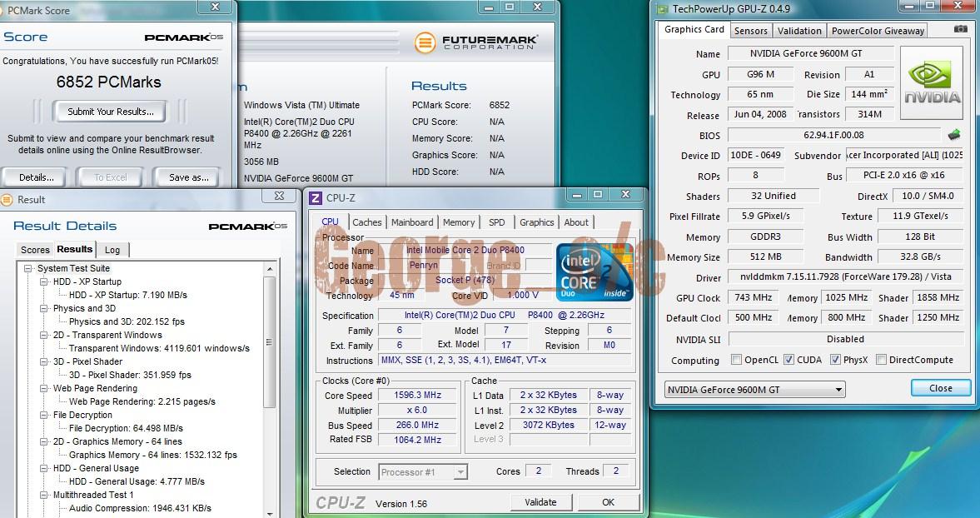Close the CPU-Z window
980x518 pixels.
tap(625, 195)
